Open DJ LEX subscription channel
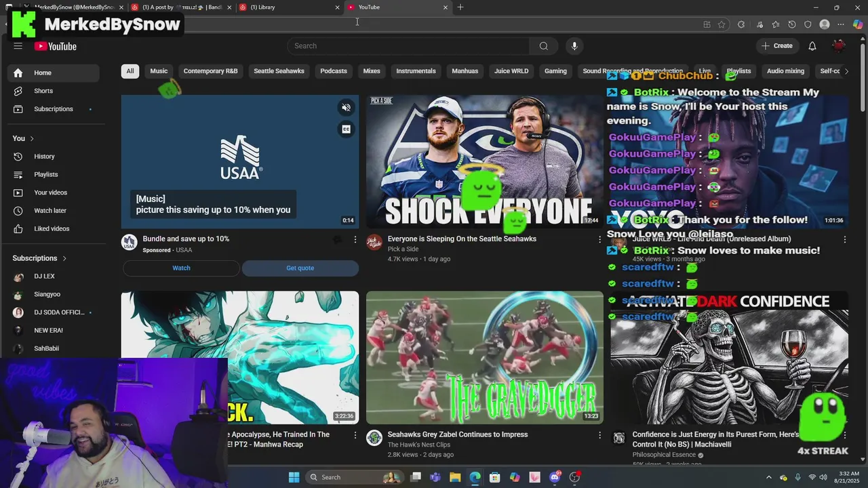868x488 pixels. [54, 277]
